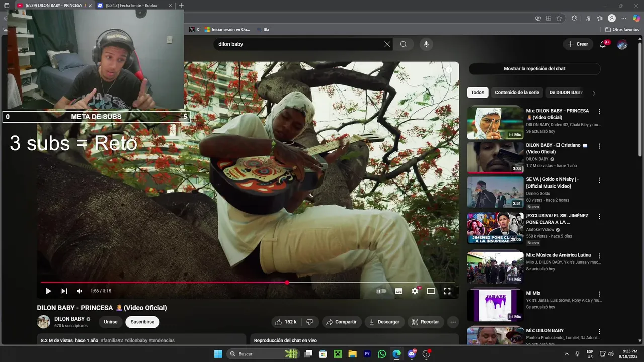This screenshot has width=644, height=362.
Task: Open options for SE VA Goldo video
Action: pyautogui.click(x=599, y=180)
